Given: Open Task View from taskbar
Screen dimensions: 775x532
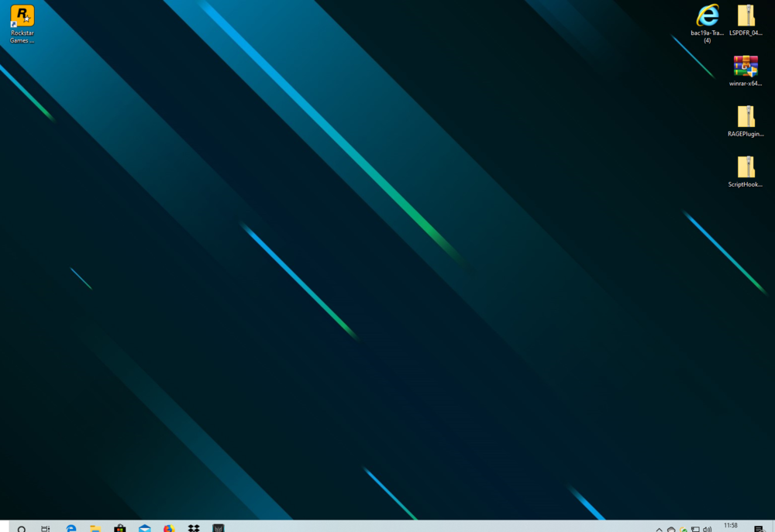Looking at the screenshot, I should [46, 528].
